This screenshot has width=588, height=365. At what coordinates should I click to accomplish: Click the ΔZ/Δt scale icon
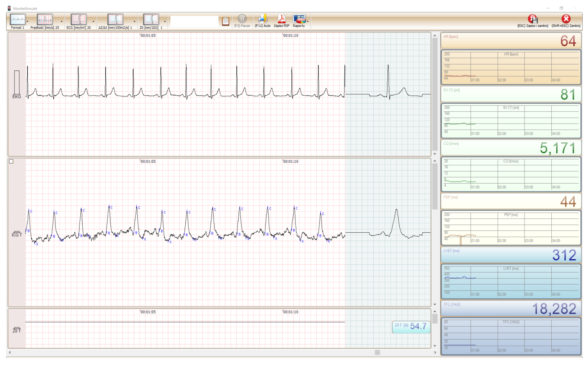(x=115, y=19)
